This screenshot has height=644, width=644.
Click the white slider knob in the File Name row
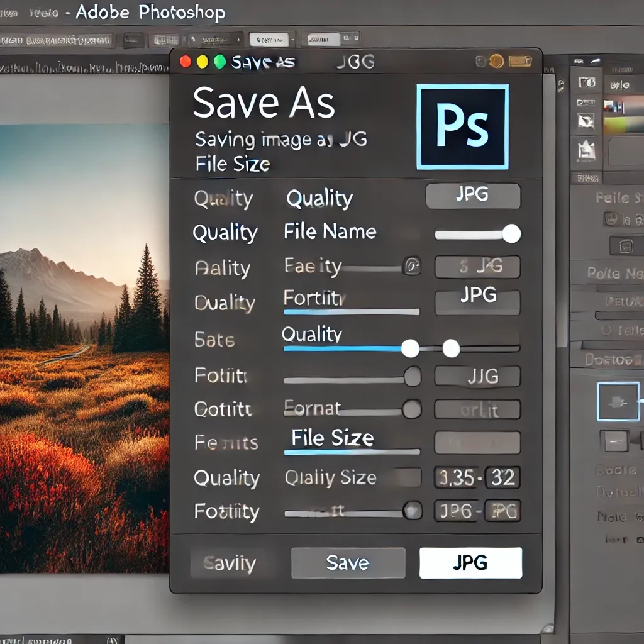(511, 234)
